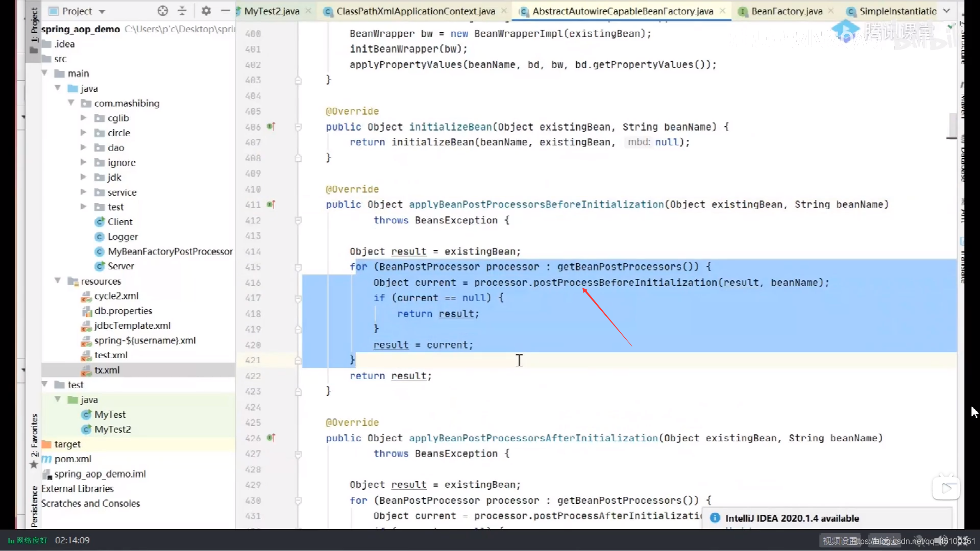Expand the cglib package
980x551 pixels.
click(x=84, y=118)
